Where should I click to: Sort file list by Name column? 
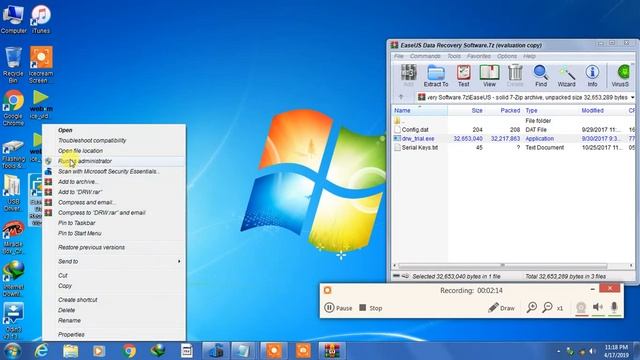[x=420, y=111]
